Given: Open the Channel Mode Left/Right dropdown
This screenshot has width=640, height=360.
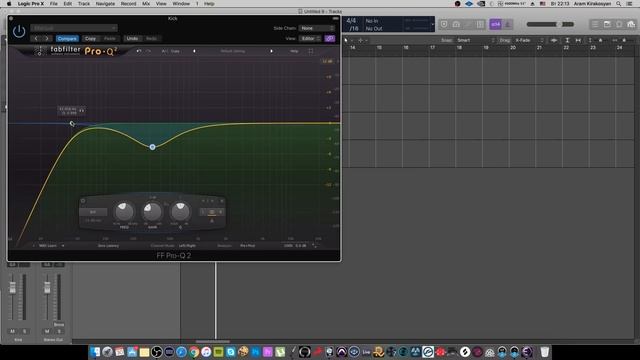Looking at the screenshot, I should coord(187,246).
